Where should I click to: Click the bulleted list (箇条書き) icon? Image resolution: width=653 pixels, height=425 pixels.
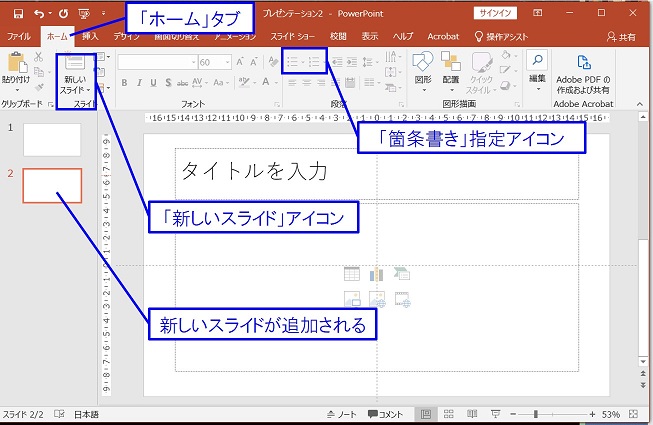click(x=289, y=61)
